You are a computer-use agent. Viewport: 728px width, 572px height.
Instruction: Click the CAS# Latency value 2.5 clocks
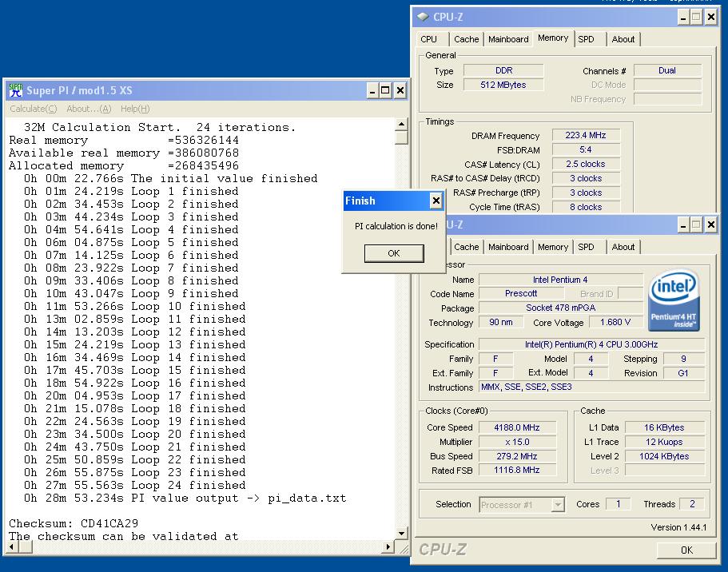[x=586, y=164]
